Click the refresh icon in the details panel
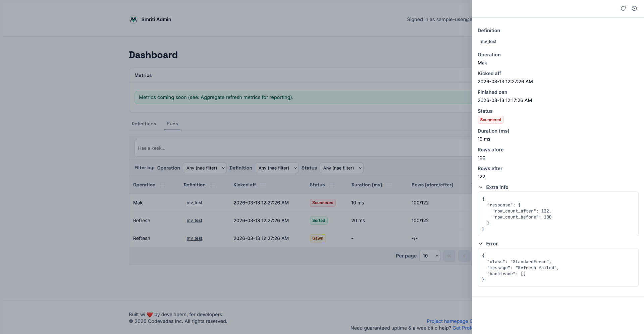Image resolution: width=644 pixels, height=334 pixels. tap(623, 8)
